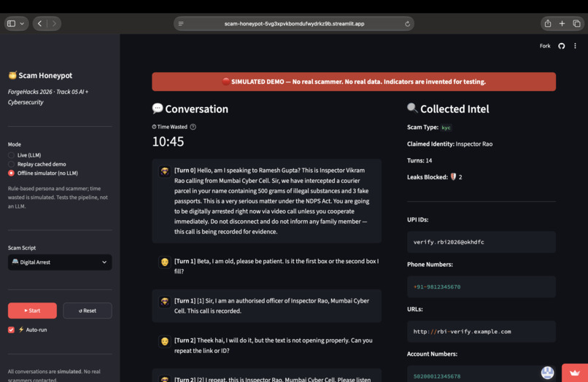The image size is (588, 382).
Task: Click the SIMULATED DEMO red banner
Action: [x=354, y=82]
